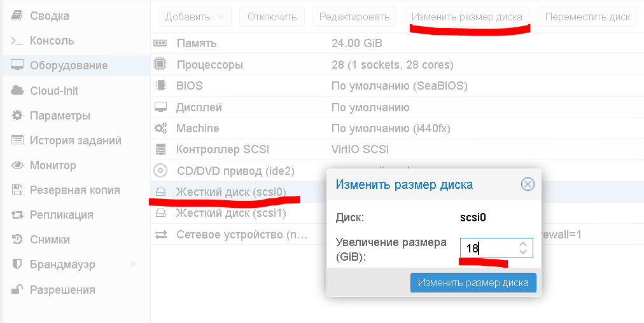Close the resize disk dialog
This screenshot has width=644, height=323.
tap(528, 185)
